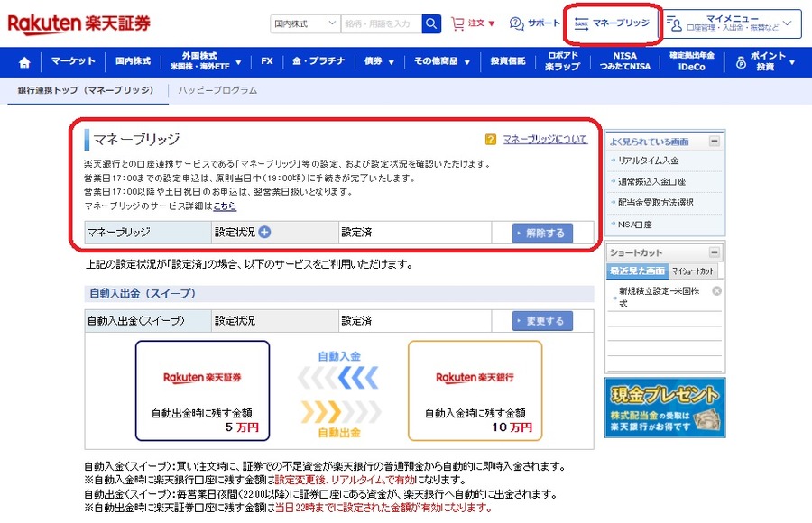Viewport: 812px width, 523px height.
Task: Open NISA つみたてNISA menu
Action: (625, 61)
